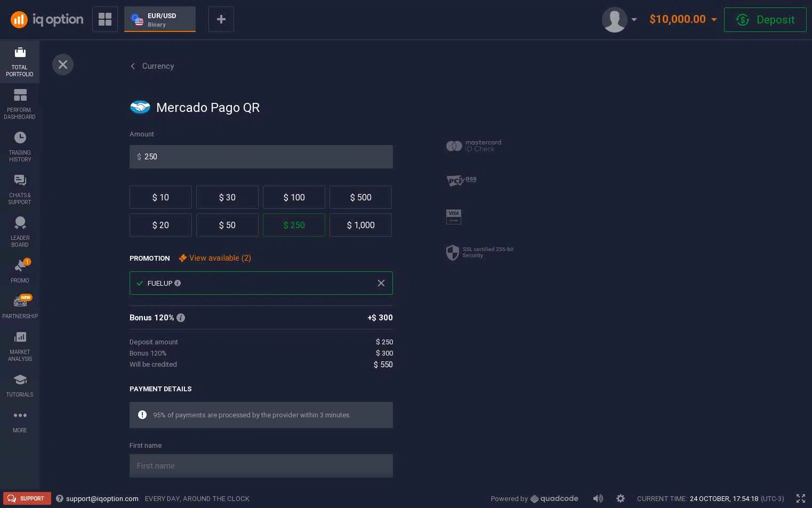Select the $ 50 amount preset
The width and height of the screenshot is (812, 508).
[227, 225]
